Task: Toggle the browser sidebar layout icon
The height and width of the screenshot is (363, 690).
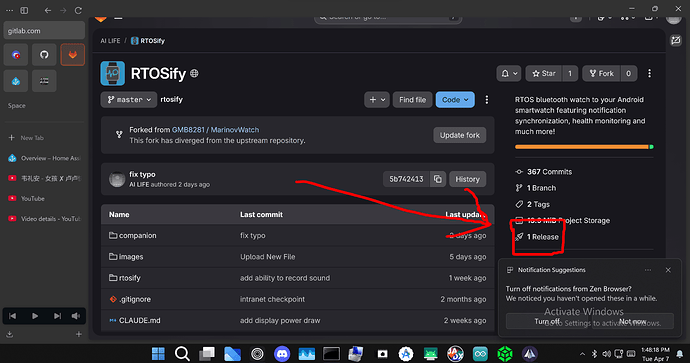Action: pyautogui.click(x=24, y=10)
